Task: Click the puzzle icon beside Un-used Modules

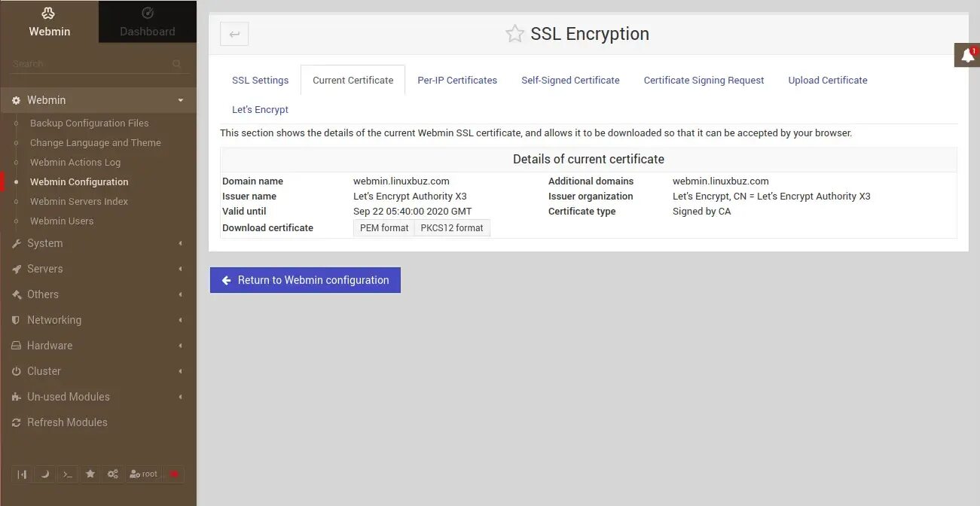Action: pyautogui.click(x=17, y=397)
